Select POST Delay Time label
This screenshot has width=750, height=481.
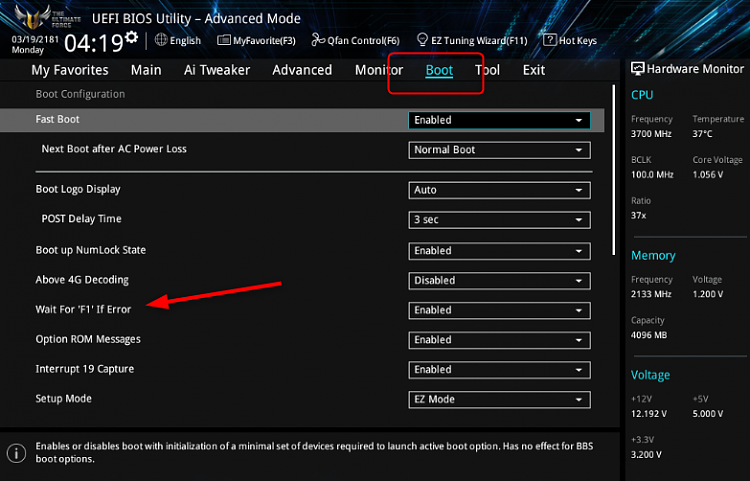(81, 219)
